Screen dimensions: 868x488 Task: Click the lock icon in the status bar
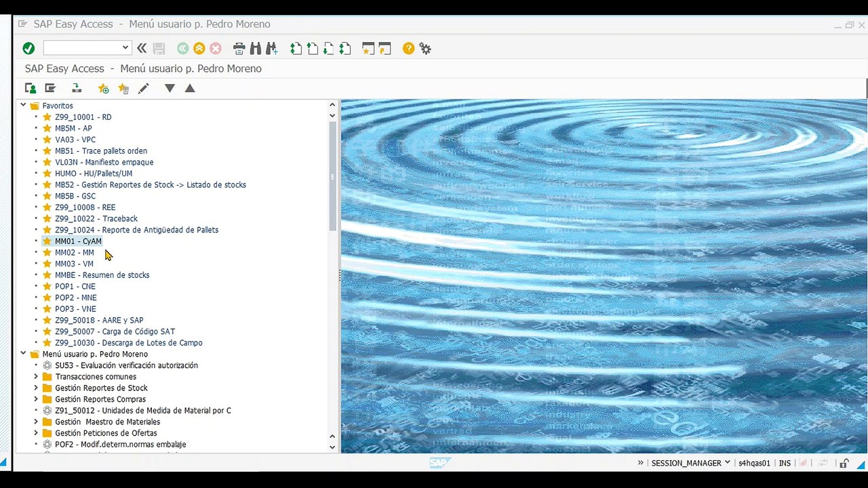[844, 464]
